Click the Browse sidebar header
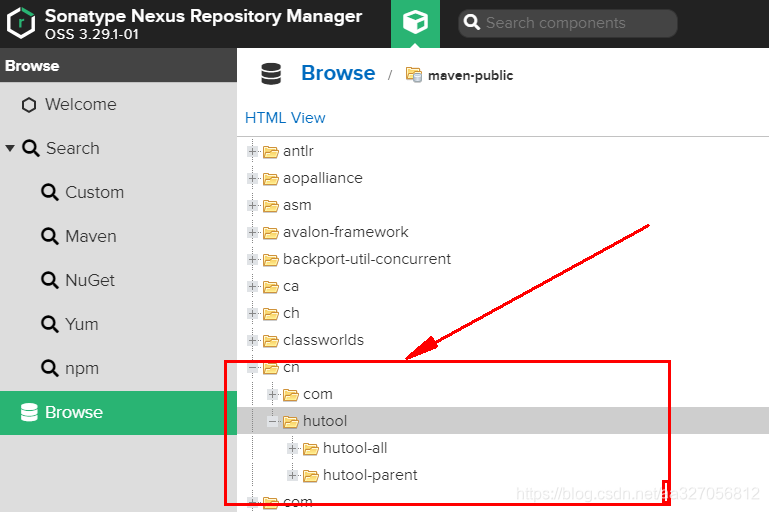Viewport: 769px width, 512px height. pos(118,65)
